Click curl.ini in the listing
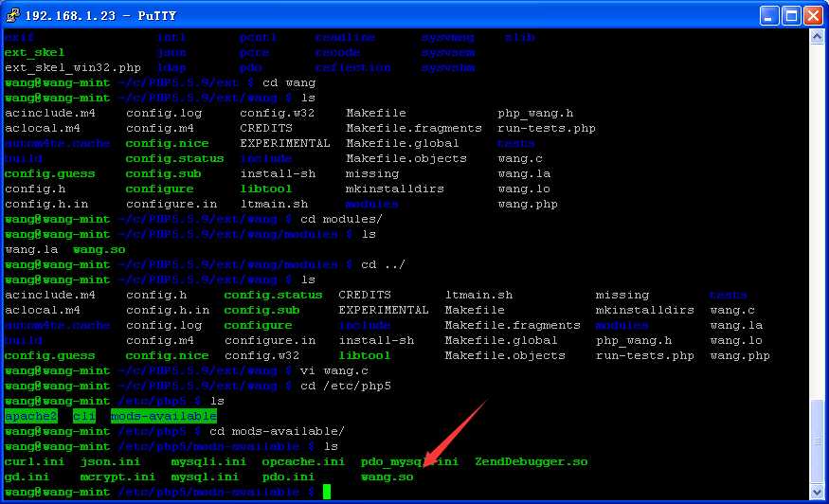 pos(34,461)
